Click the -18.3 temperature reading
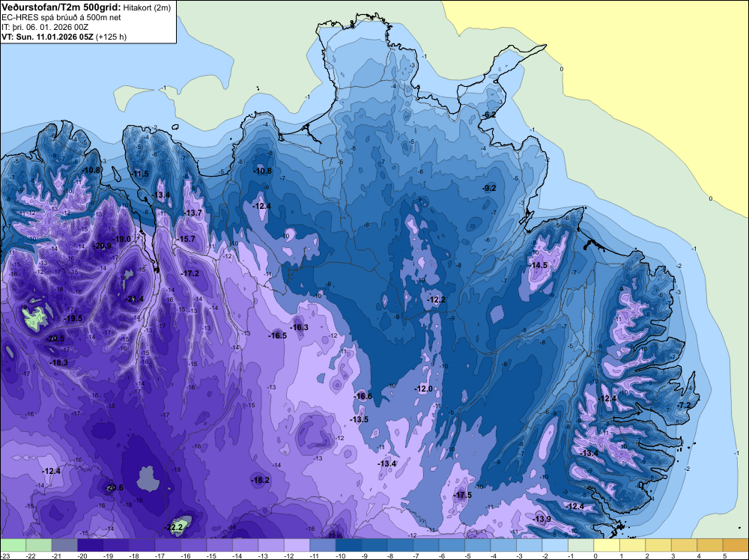 click(x=59, y=363)
